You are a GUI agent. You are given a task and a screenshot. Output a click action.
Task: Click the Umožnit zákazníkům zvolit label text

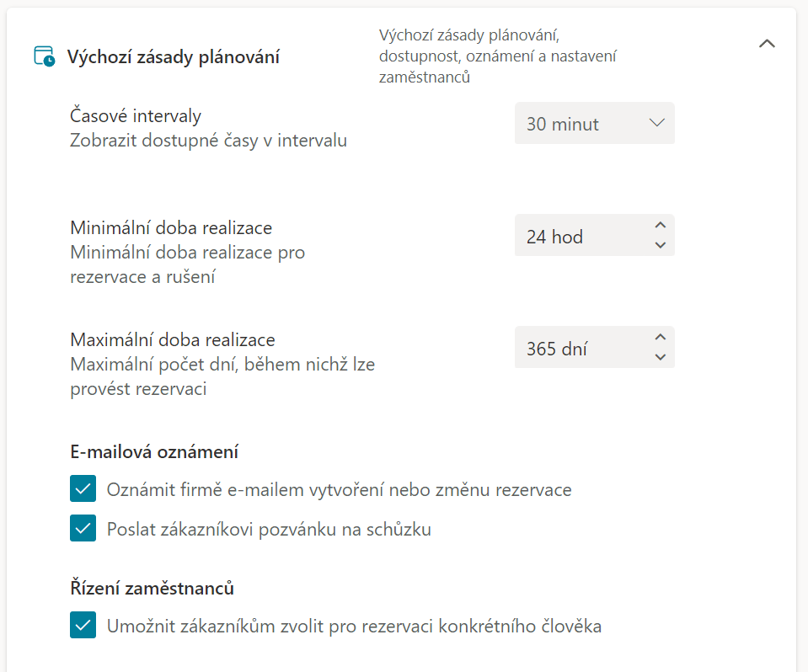coord(354,627)
